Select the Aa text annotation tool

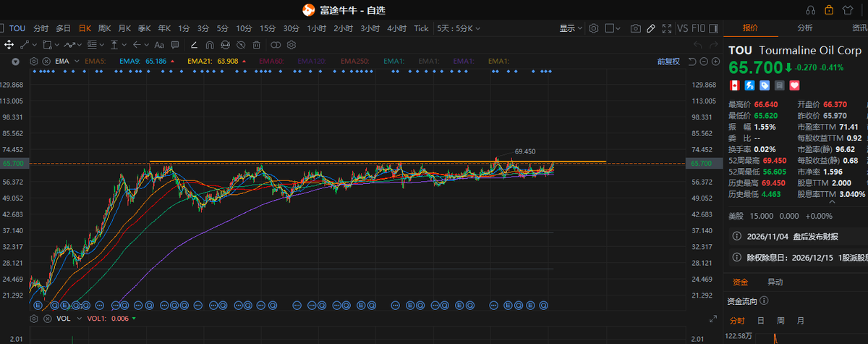pyautogui.click(x=159, y=43)
